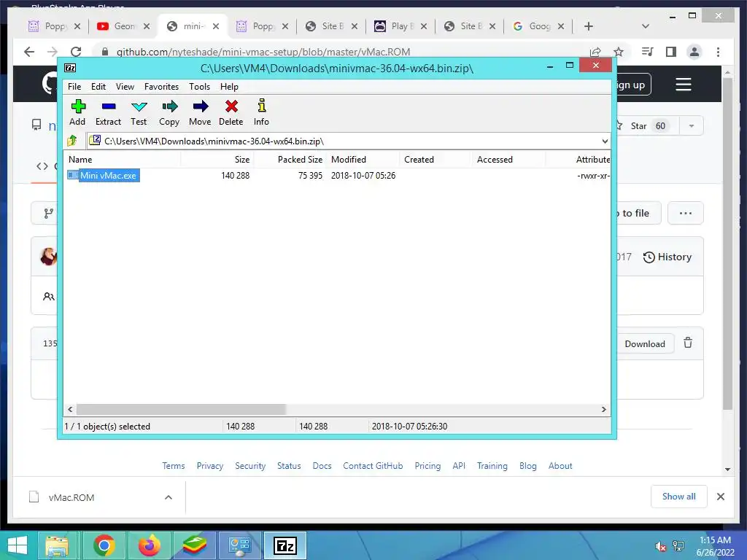Viewport: 747px width, 560px height.
Task: Open the network tray icon
Action: point(678,546)
